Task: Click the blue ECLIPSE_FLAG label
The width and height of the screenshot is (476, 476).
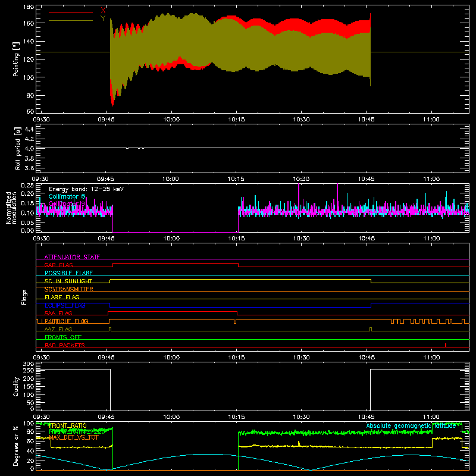Action: pyautogui.click(x=65, y=305)
